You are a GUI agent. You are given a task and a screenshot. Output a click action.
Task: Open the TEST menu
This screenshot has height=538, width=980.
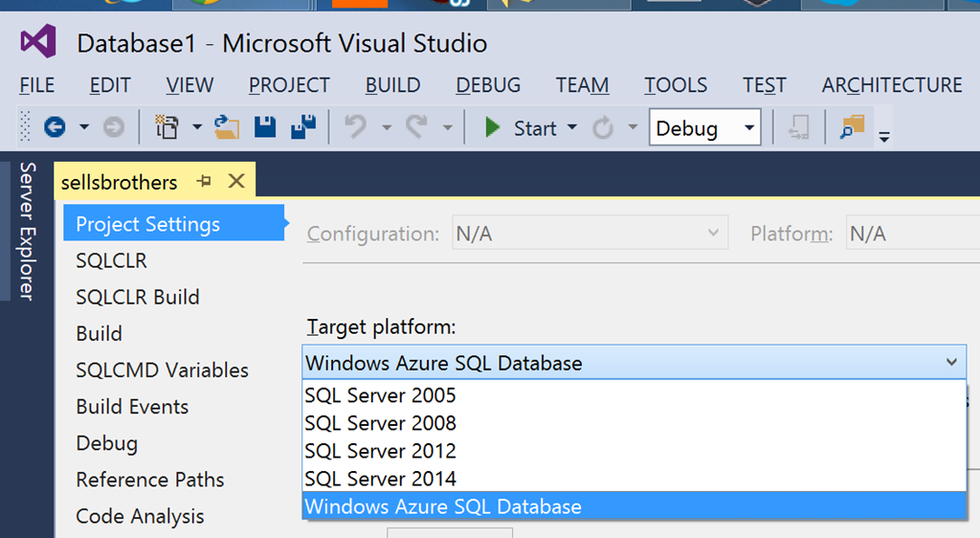point(765,85)
